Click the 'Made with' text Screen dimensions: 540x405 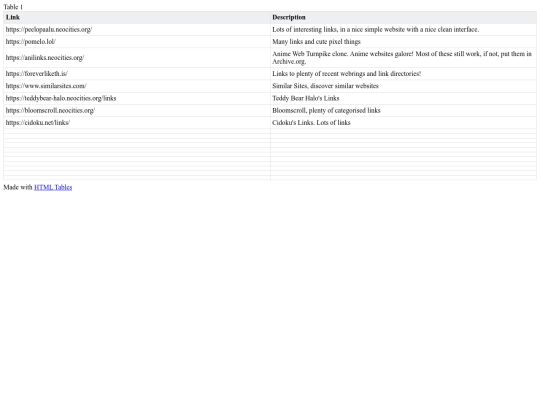[18, 187]
